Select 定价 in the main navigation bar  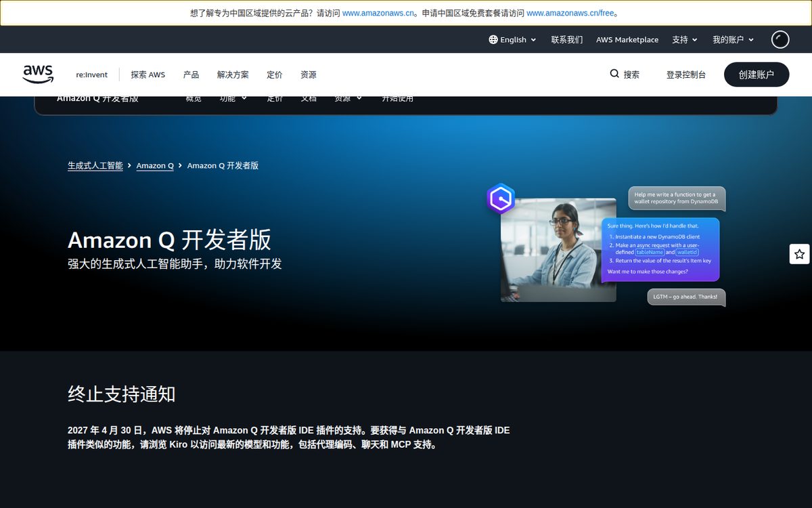[x=275, y=75]
